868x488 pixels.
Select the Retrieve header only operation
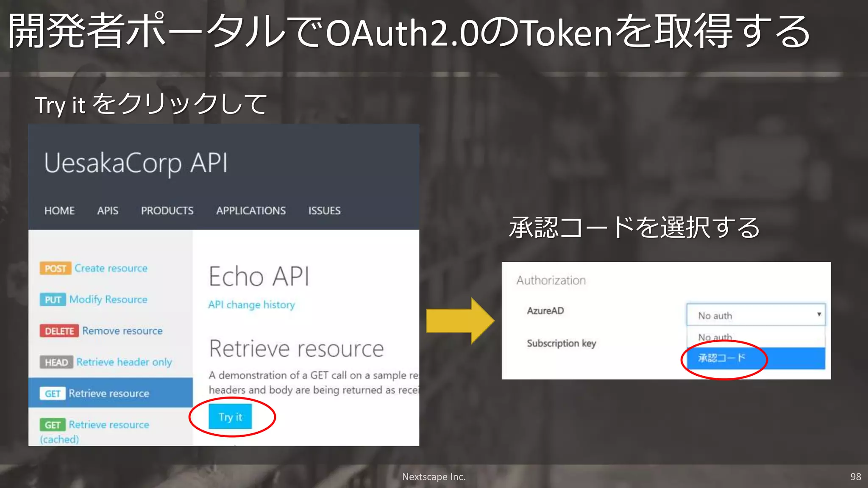click(x=124, y=362)
